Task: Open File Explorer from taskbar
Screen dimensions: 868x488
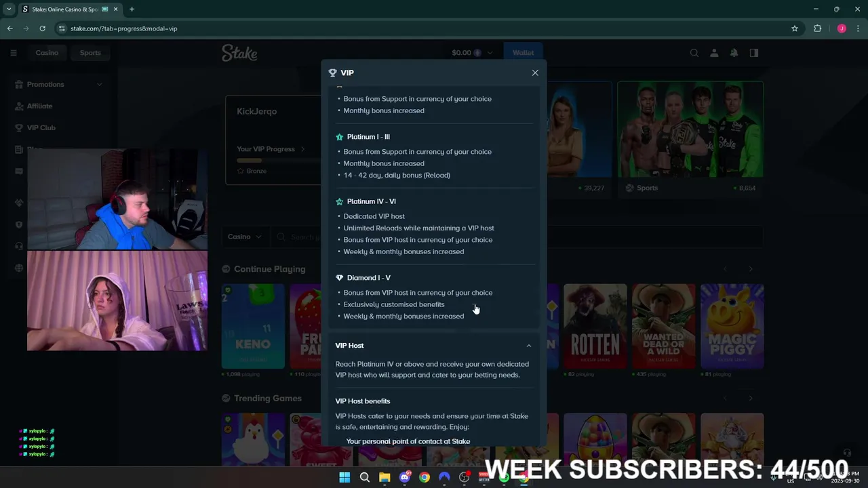Action: tap(384, 477)
